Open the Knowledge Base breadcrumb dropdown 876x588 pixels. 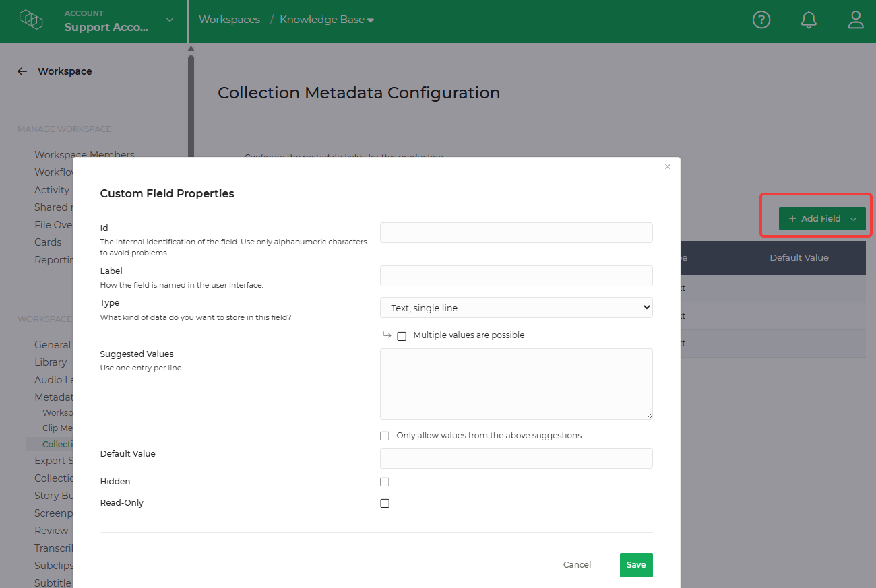point(327,20)
